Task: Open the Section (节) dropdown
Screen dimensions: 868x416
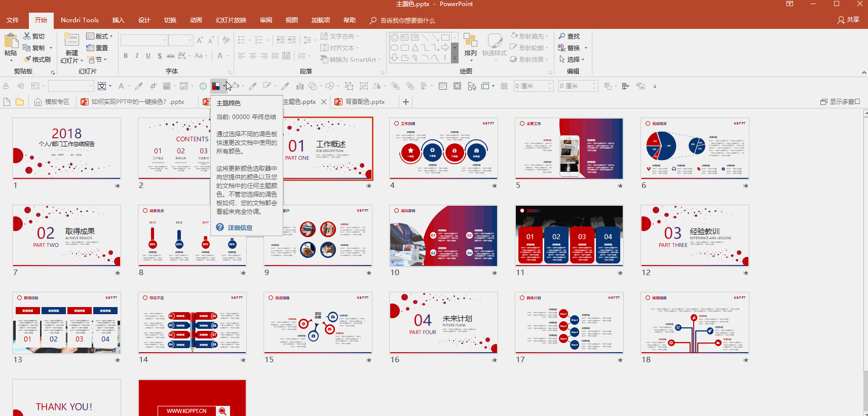Action: [97, 60]
